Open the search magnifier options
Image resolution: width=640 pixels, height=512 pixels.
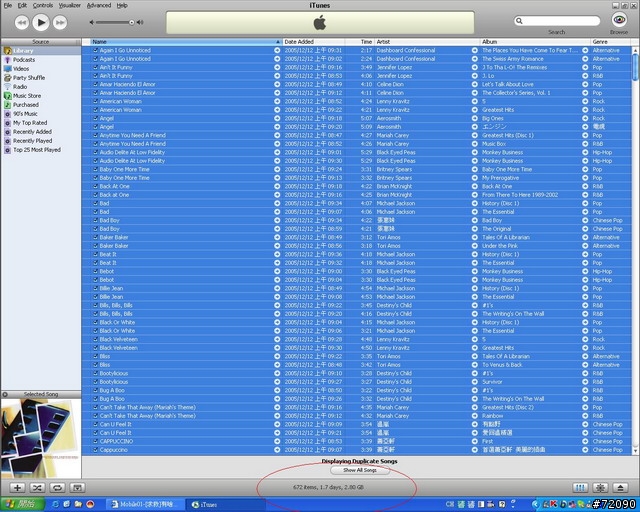click(519, 20)
